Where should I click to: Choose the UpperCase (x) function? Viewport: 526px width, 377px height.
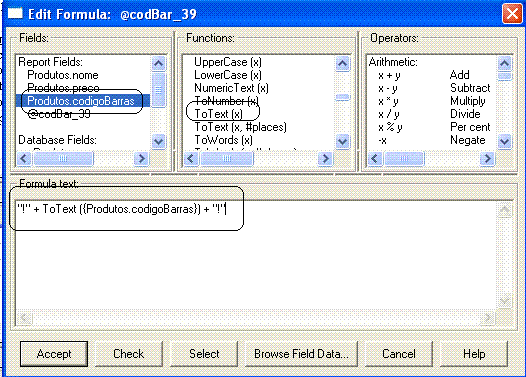click(x=228, y=62)
